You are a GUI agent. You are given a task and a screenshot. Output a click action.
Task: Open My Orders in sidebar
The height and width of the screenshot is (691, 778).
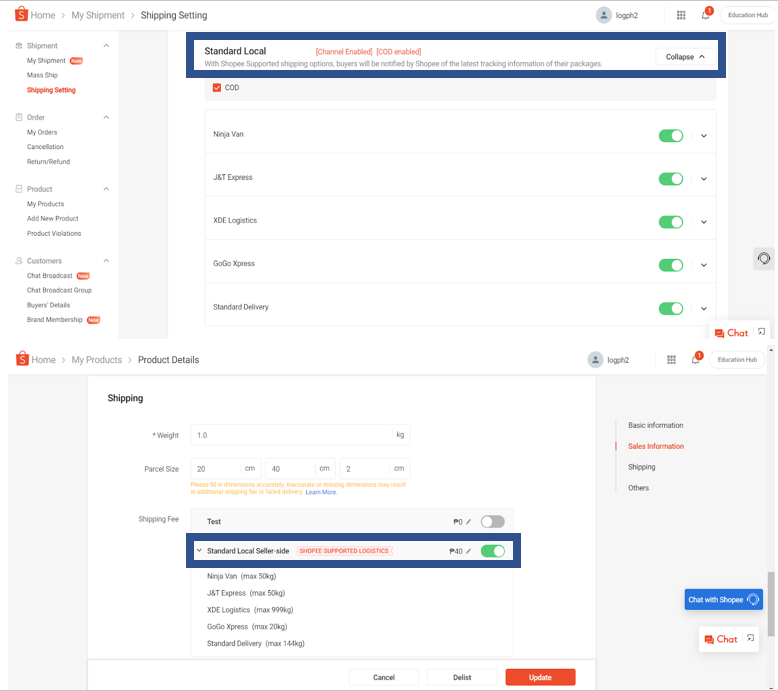[42, 132]
